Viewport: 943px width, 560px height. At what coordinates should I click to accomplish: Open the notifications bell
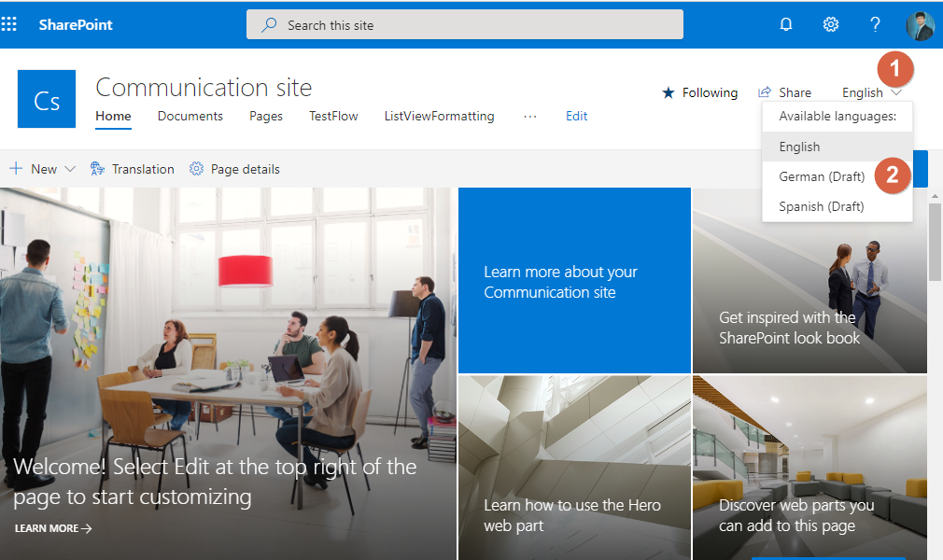[x=785, y=24]
